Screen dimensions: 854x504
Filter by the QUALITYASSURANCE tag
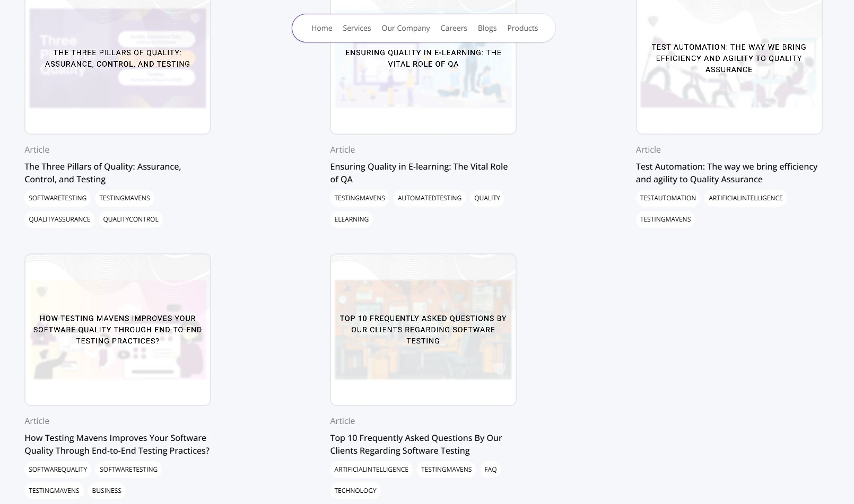click(x=59, y=219)
